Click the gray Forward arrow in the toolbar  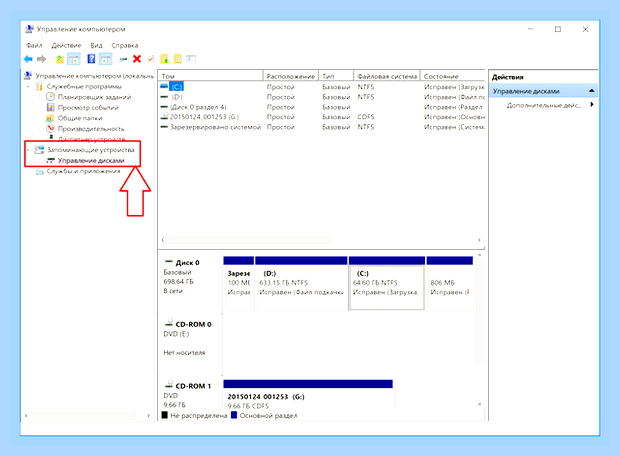tap(42, 59)
